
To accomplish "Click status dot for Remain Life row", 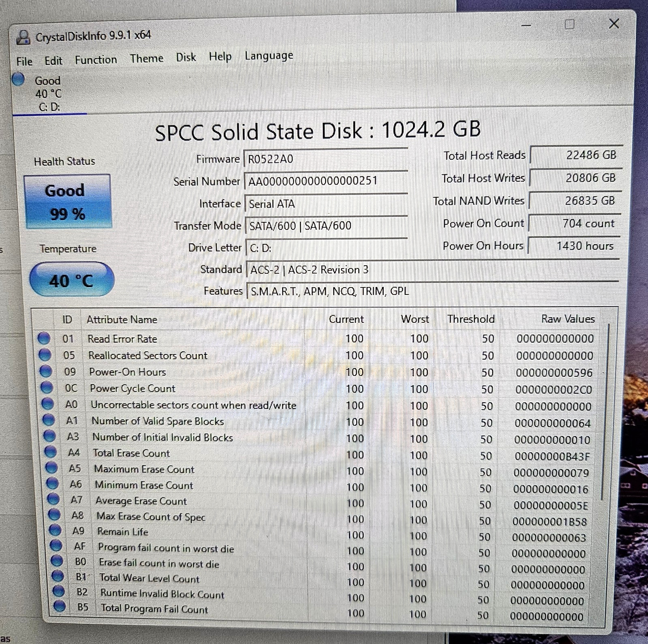I will point(55,530).
